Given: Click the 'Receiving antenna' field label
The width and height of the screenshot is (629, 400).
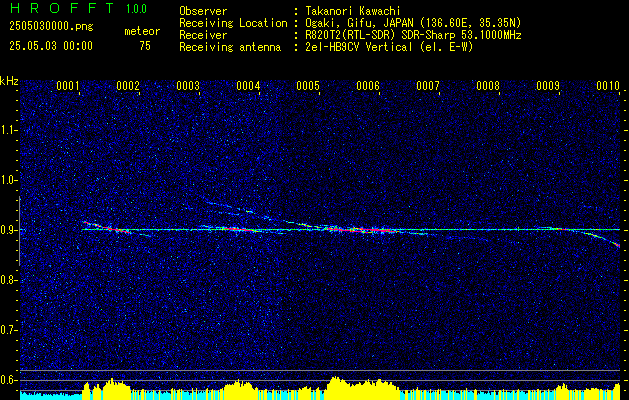Looking at the screenshot, I should pyautogui.click(x=230, y=47).
